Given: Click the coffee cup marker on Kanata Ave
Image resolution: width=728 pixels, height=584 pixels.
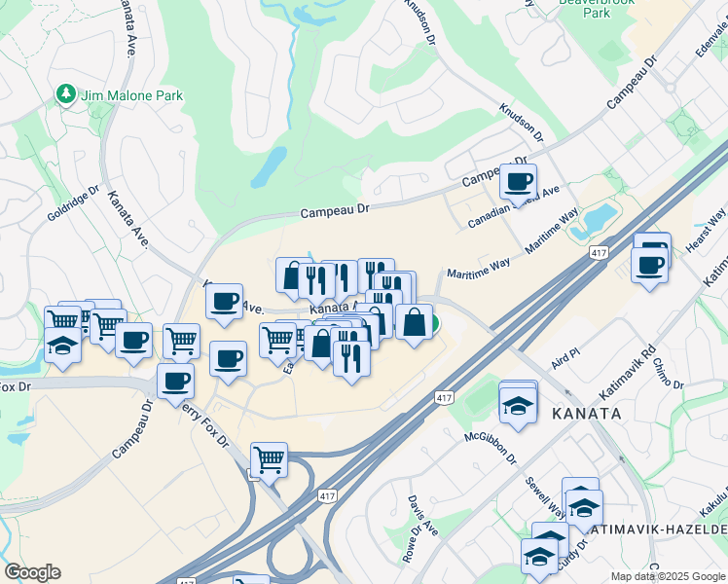Looking at the screenshot, I should pos(224,302).
